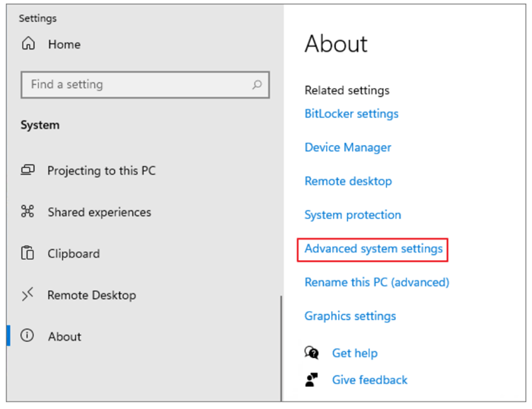Open Graphics settings link
The width and height of the screenshot is (532, 409).
(350, 316)
